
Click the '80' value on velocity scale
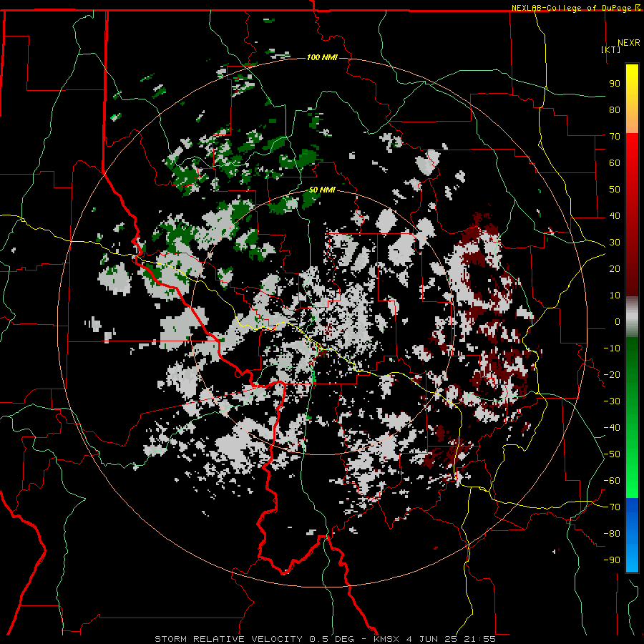pos(615,109)
